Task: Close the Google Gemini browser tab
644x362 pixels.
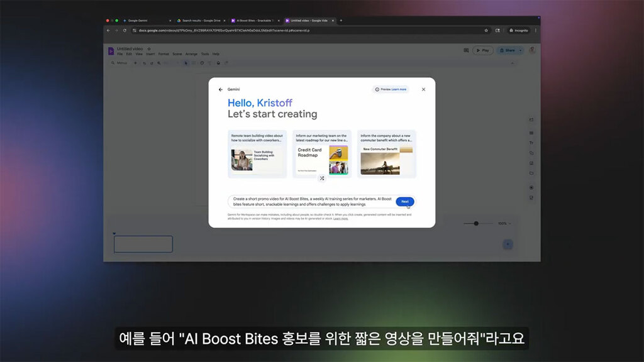Action: pos(170,21)
